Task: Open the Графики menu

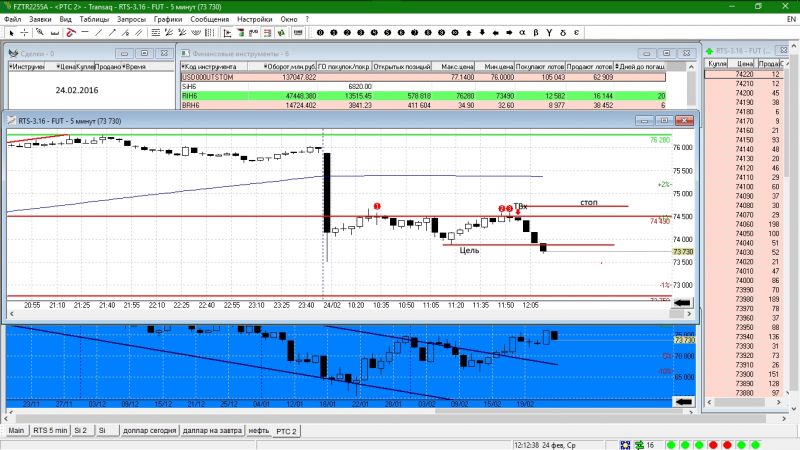Action: pos(168,19)
